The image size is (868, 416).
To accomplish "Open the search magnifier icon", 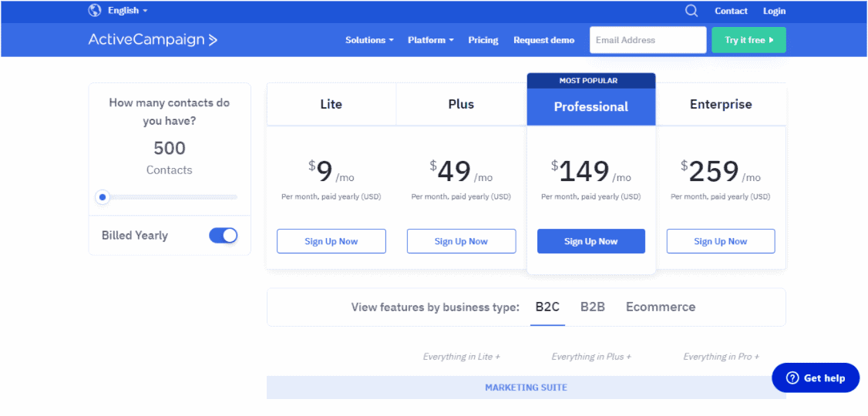I will pyautogui.click(x=691, y=11).
